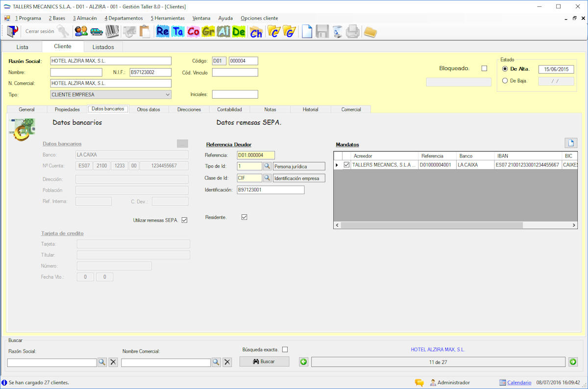The width and height of the screenshot is (588, 389).
Task: Search by Nombre Comercial magnifier icon
Action: pos(216,362)
